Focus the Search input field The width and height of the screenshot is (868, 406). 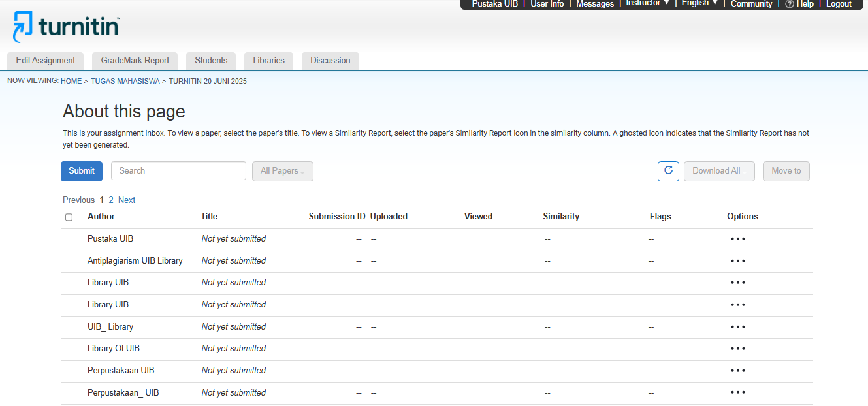click(x=178, y=171)
